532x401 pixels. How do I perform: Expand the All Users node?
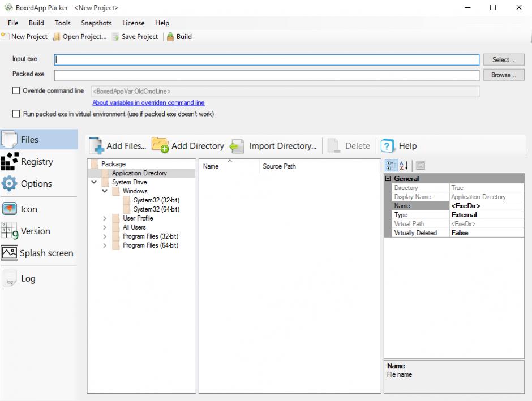click(105, 227)
